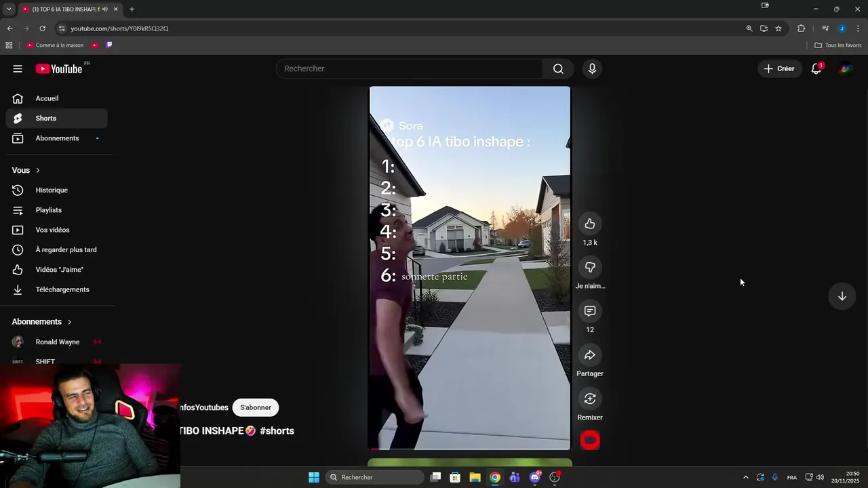Image resolution: width=868 pixels, height=488 pixels.
Task: Open Playlists in the sidebar
Action: (x=57, y=210)
